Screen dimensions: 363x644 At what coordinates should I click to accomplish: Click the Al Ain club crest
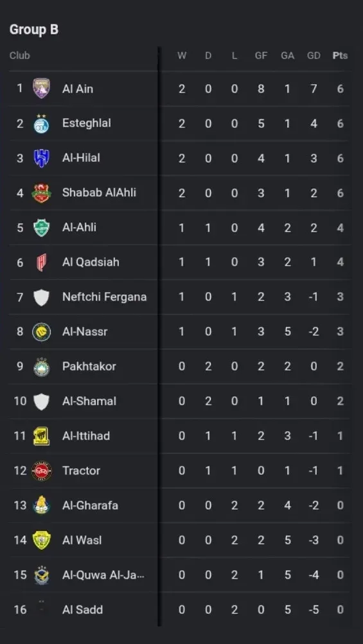pos(42,89)
